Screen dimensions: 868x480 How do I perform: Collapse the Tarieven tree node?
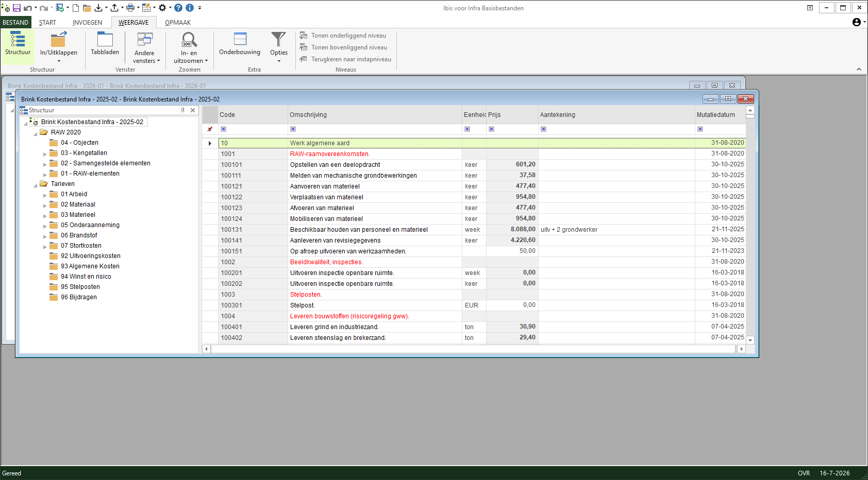pos(36,185)
